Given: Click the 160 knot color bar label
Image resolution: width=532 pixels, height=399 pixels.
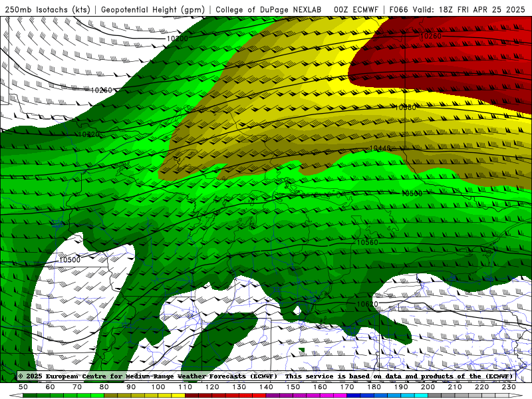Looking at the screenshot, I should click(320, 387).
